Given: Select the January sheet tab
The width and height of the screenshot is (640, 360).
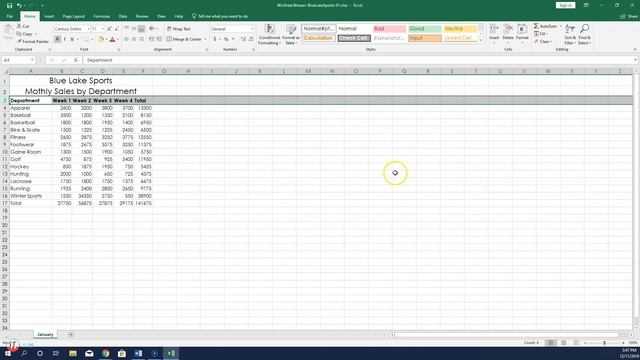Looking at the screenshot, I should [x=45, y=334].
